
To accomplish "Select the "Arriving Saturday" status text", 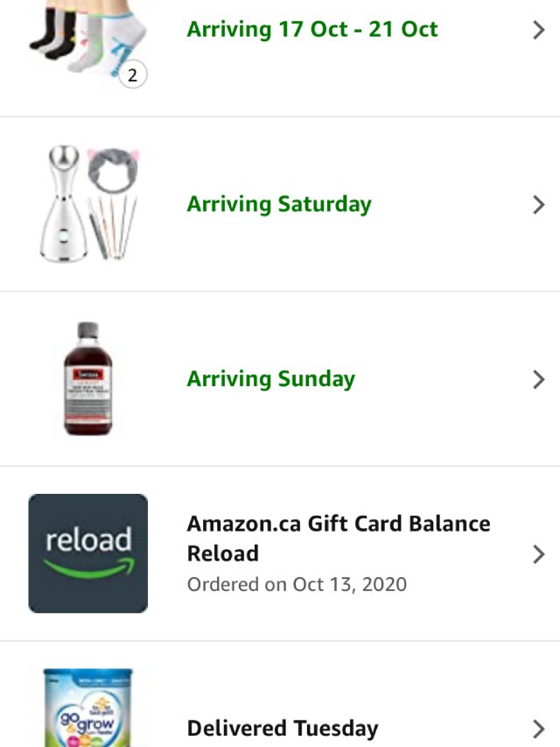I will [279, 204].
